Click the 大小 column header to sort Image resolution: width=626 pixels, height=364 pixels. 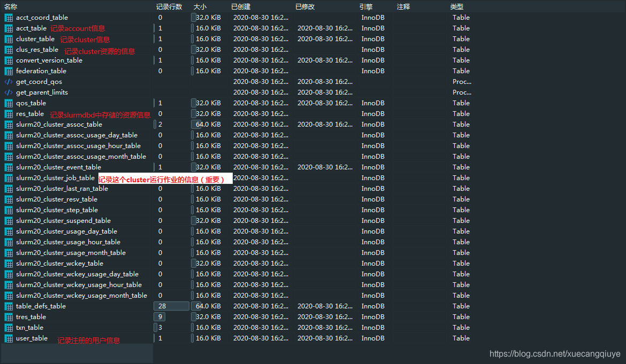[200, 6]
